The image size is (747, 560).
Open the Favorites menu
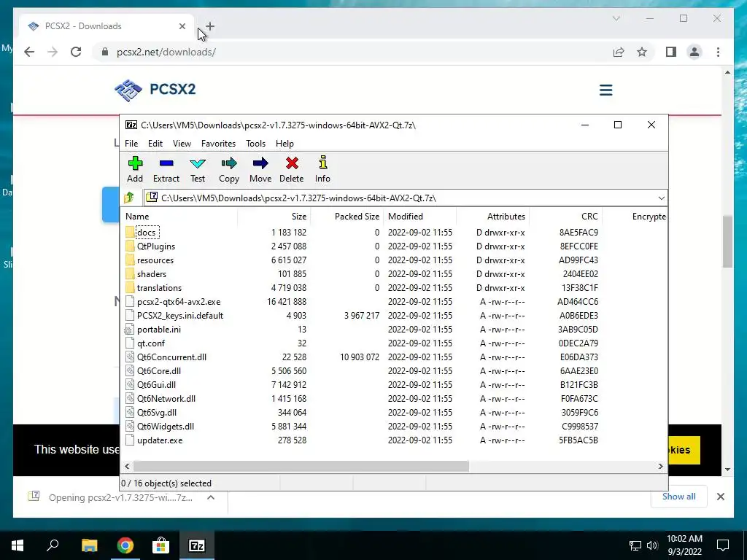pos(218,144)
